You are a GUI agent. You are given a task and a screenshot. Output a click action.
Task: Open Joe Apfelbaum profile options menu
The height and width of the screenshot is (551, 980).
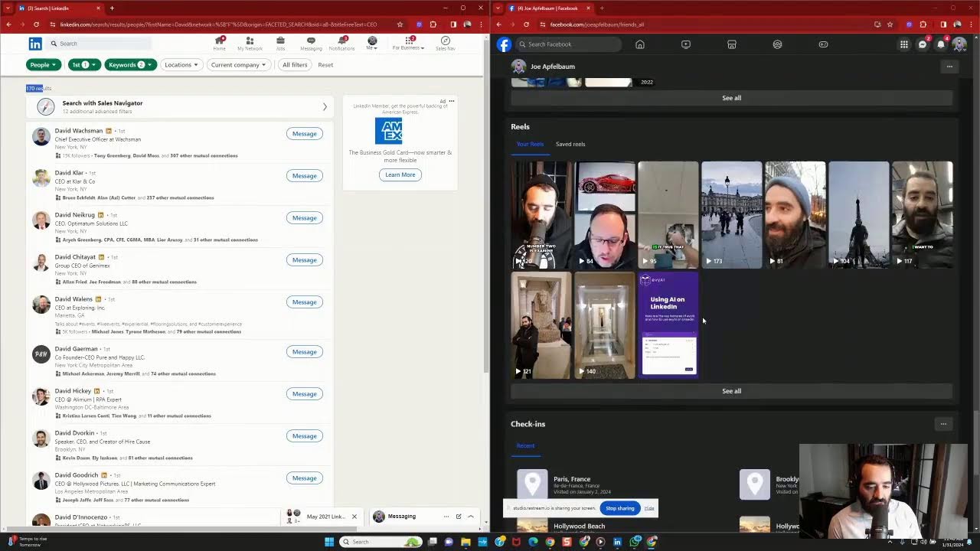949,67
